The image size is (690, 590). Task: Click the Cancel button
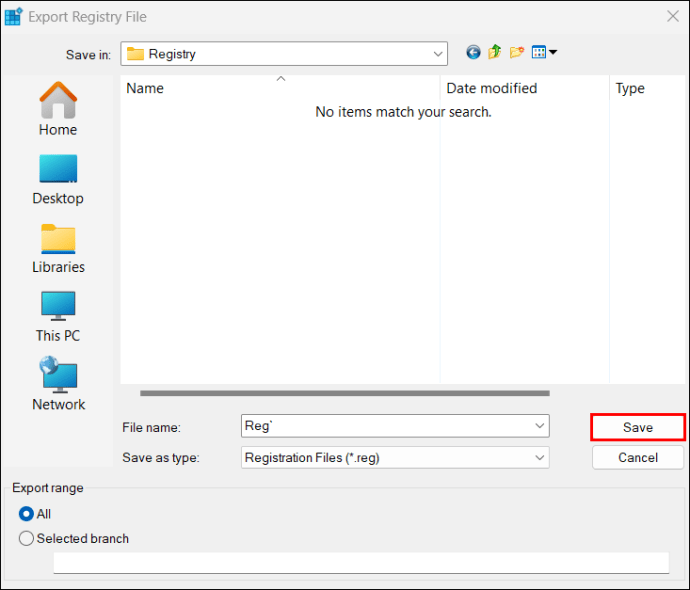(638, 458)
